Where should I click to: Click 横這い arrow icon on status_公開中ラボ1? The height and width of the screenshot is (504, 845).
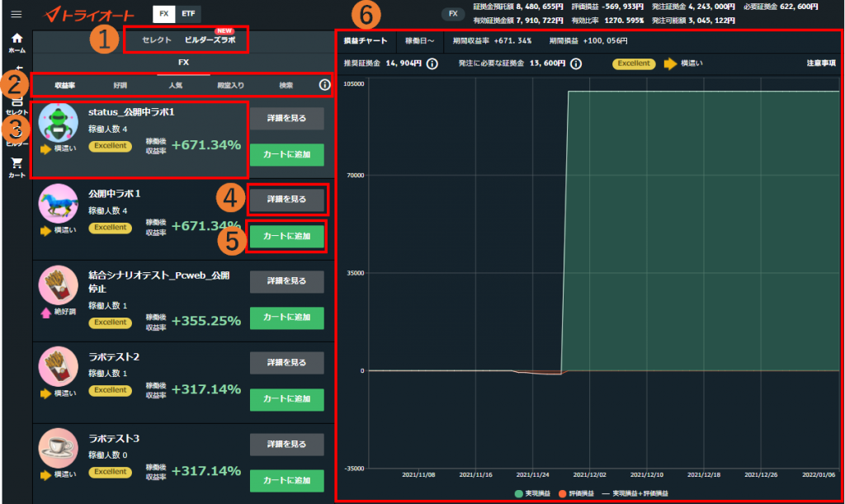(x=46, y=148)
